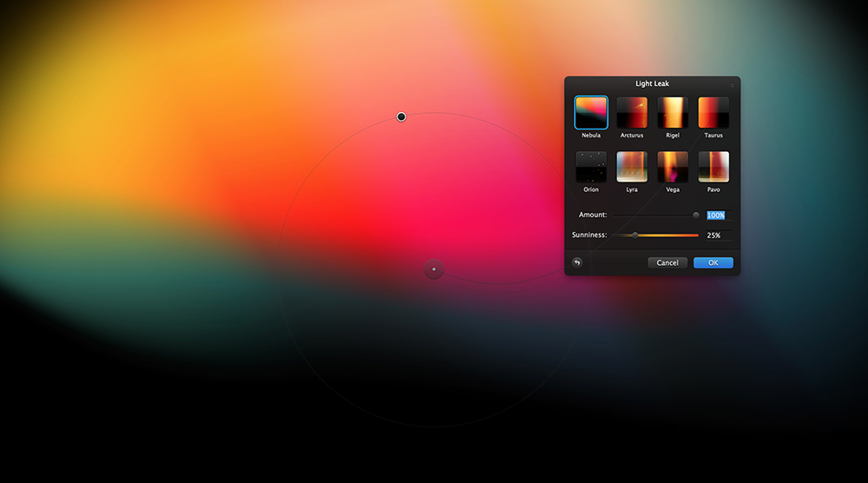Cancel the Light Leak dialog
Image resolution: width=868 pixels, height=483 pixels.
pos(667,262)
